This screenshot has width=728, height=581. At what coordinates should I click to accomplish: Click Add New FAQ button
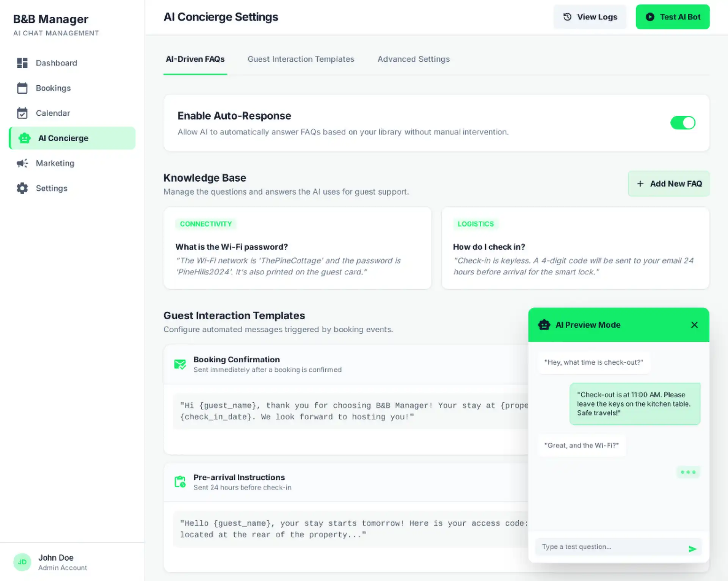(x=668, y=184)
